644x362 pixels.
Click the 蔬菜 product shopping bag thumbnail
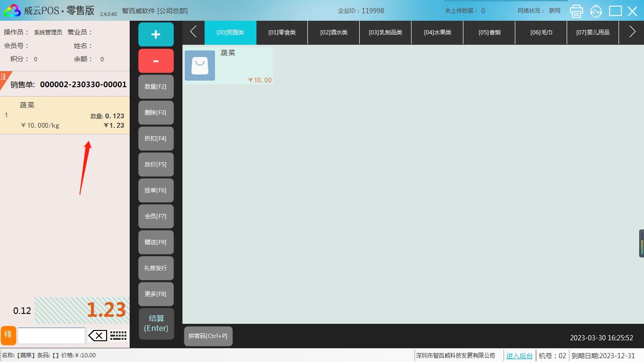(x=200, y=66)
